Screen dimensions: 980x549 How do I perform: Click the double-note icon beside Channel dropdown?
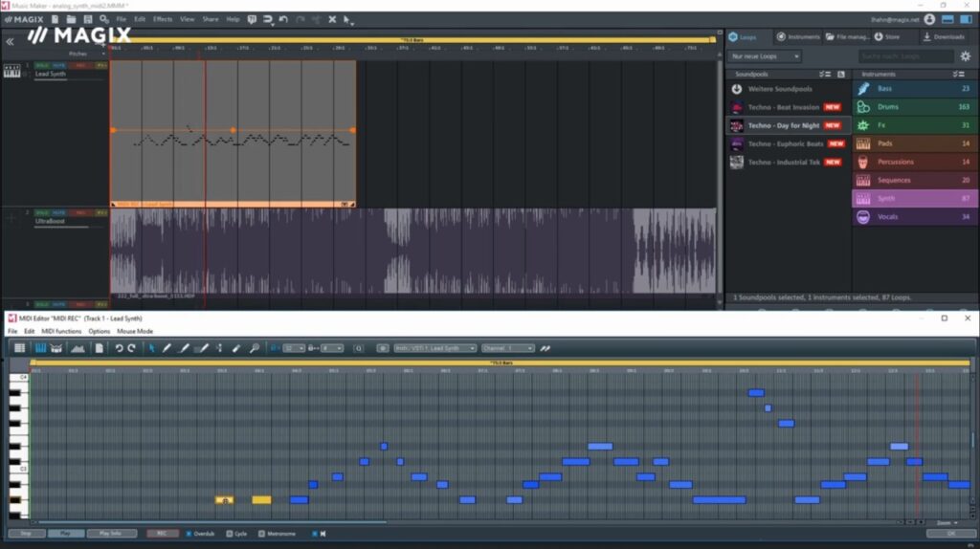click(x=545, y=348)
